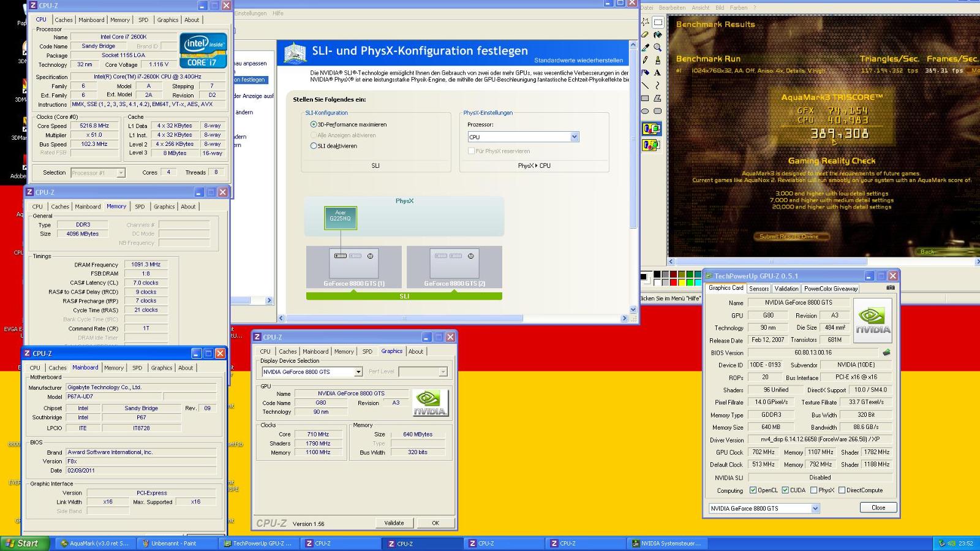Open SPD tab in the CPU-Z graphics window

(x=367, y=352)
